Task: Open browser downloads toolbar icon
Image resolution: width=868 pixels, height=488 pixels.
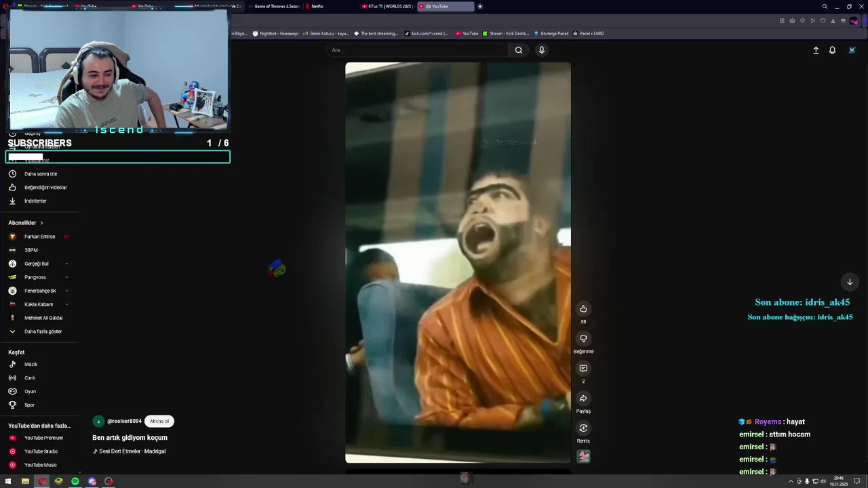Action: click(833, 21)
